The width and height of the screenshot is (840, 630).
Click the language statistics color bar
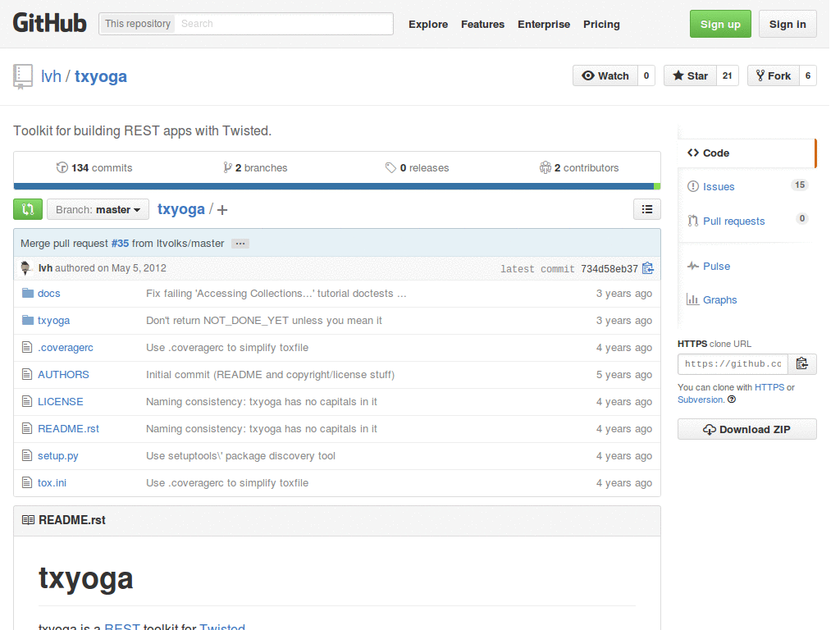coord(337,186)
